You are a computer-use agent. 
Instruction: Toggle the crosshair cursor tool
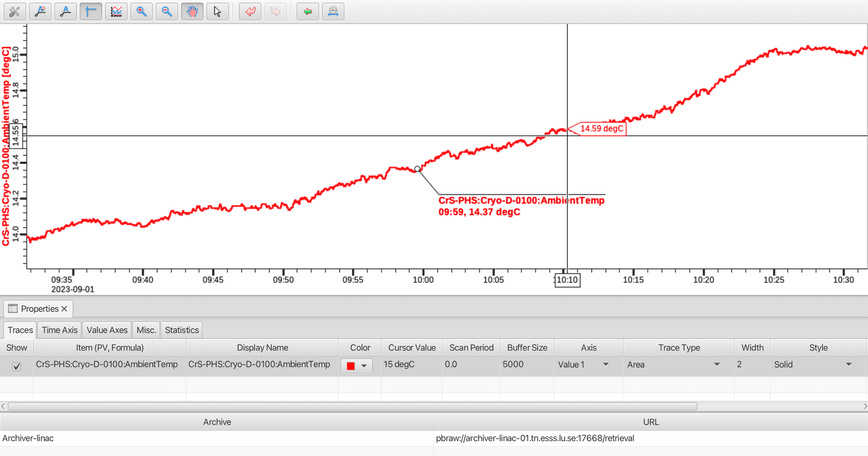pos(91,11)
